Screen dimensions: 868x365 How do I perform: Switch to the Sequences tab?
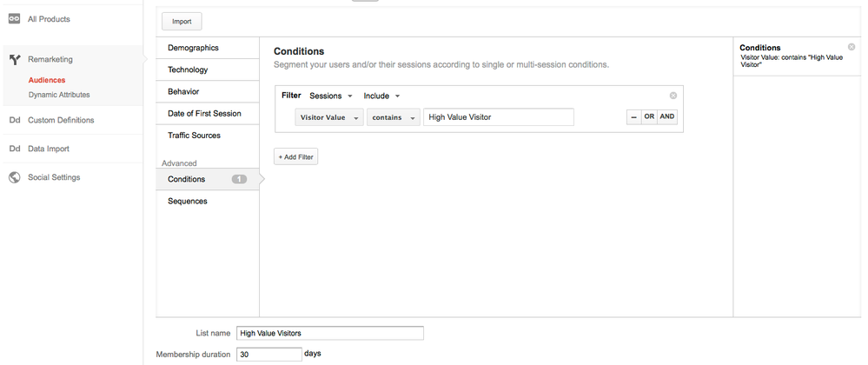coord(188,201)
